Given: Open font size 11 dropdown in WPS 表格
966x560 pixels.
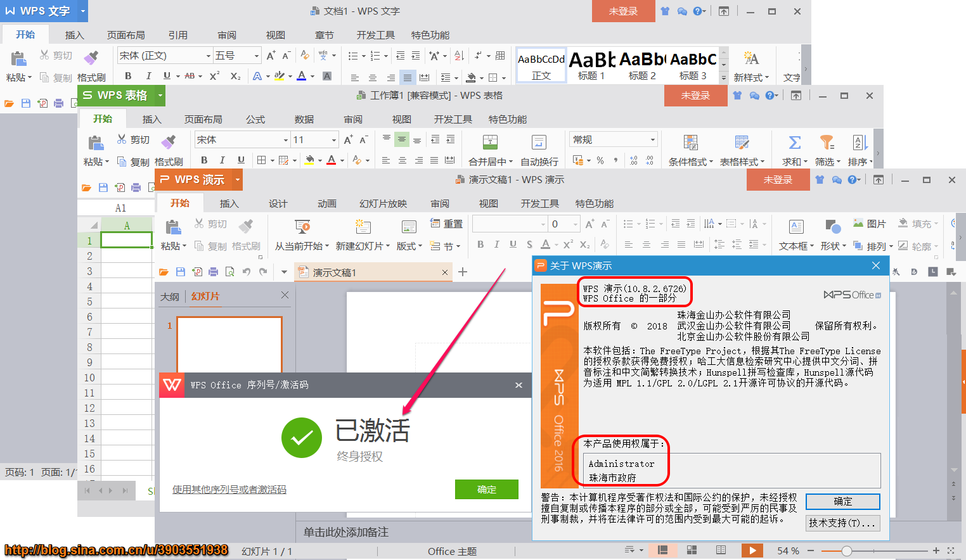Looking at the screenshot, I should (333, 140).
